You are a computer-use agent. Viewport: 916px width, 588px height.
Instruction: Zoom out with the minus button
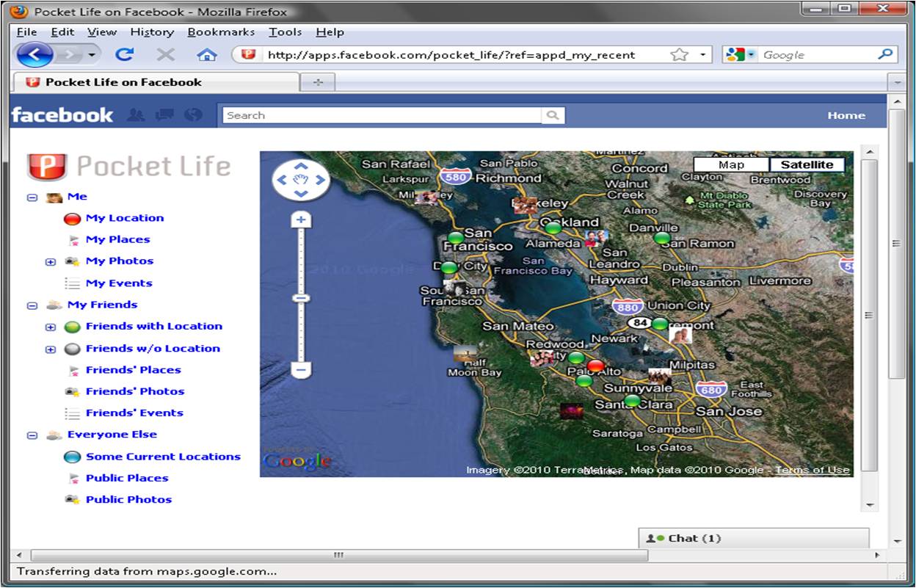click(x=301, y=369)
